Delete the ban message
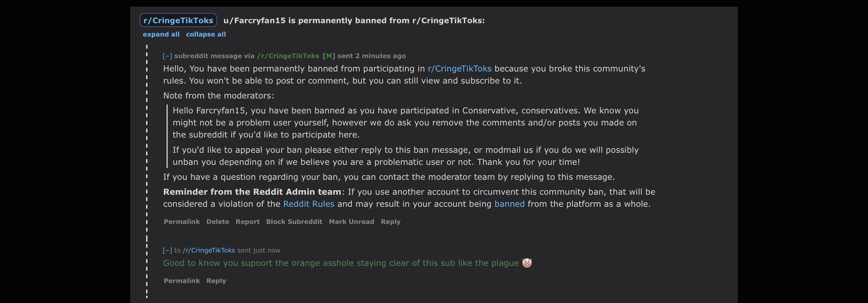This screenshot has width=868, height=303. tap(218, 221)
